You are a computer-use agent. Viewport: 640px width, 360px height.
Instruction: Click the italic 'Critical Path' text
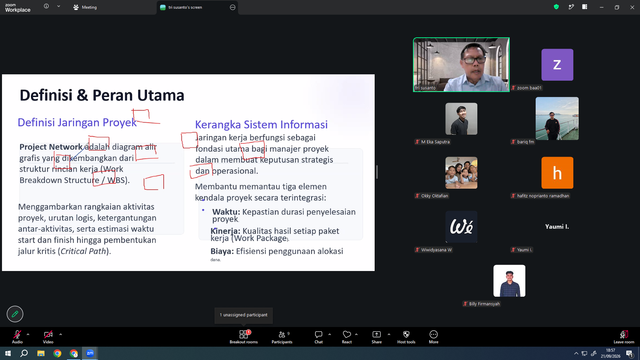[83, 251]
